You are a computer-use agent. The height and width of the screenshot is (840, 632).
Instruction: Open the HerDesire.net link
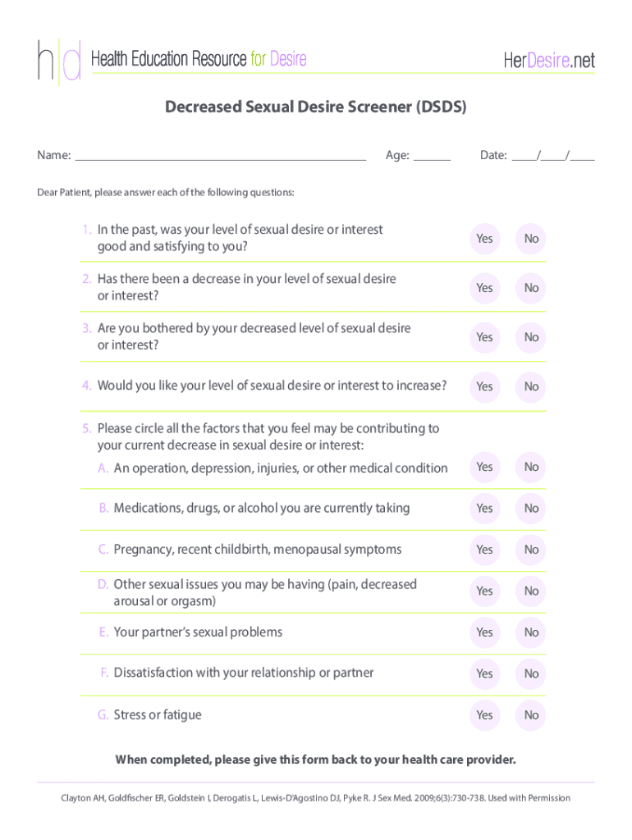coord(548,60)
